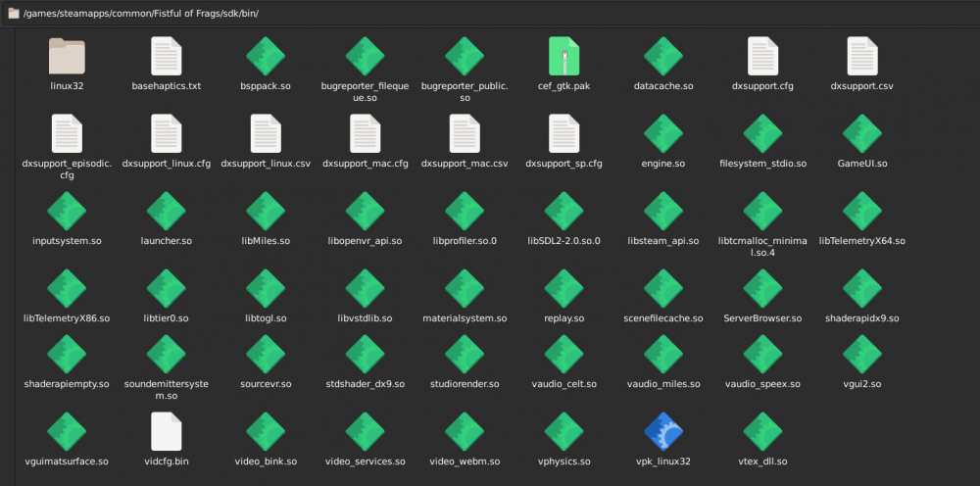Viewport: 980px width, 486px height.
Task: Select the dxsupport_linux.csv file icon
Action: pyautogui.click(x=266, y=133)
